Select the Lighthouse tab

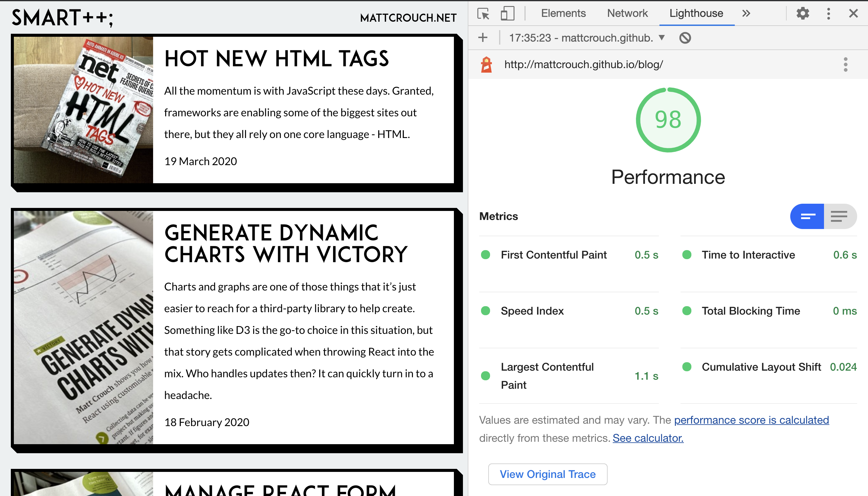[696, 13]
